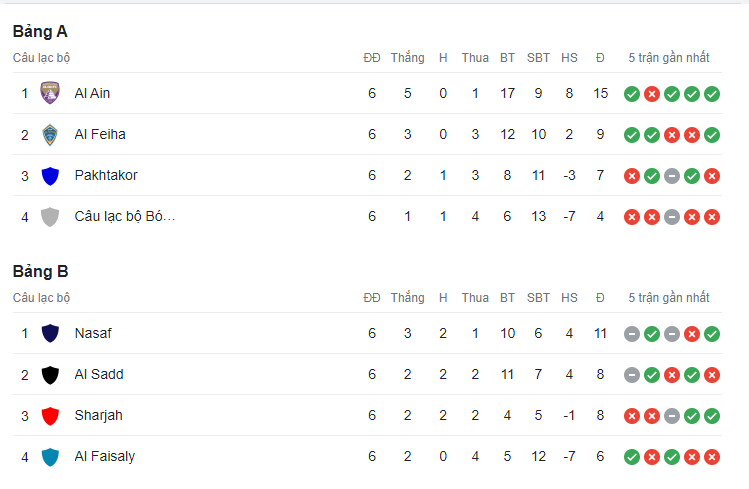Viewport: 749px width, 489px height.
Task: Click Pakhtakor's gray draw result icon
Action: 672,176
